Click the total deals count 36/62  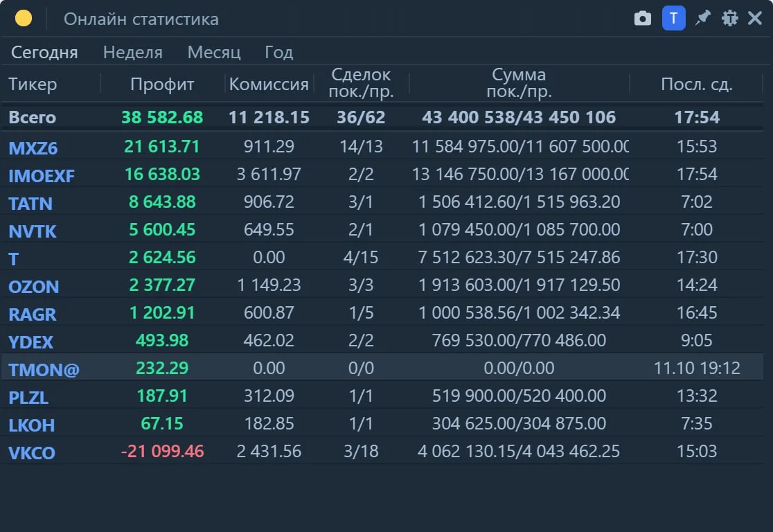pyautogui.click(x=361, y=117)
